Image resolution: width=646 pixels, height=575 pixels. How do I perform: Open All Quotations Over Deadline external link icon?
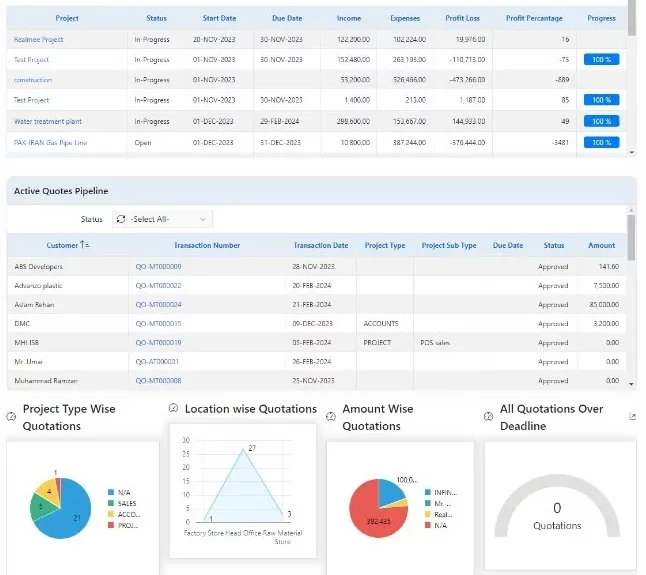(x=631, y=416)
